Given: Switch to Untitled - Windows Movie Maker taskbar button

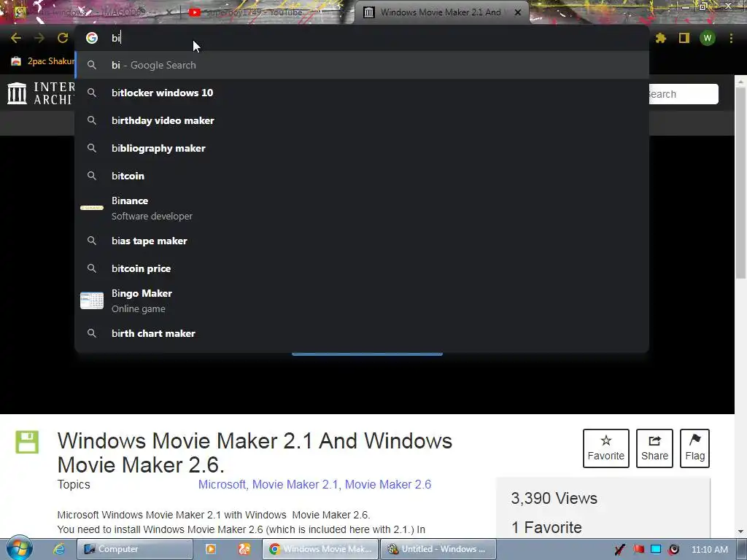Looking at the screenshot, I should [438, 549].
